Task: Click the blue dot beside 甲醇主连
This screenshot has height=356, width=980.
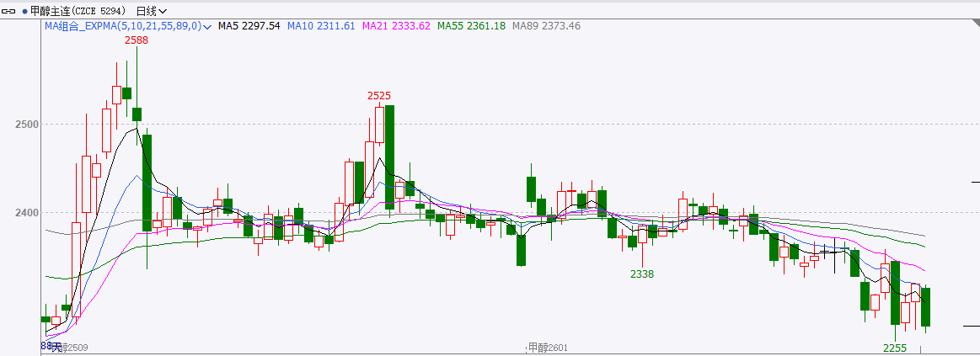Action: (x=24, y=11)
